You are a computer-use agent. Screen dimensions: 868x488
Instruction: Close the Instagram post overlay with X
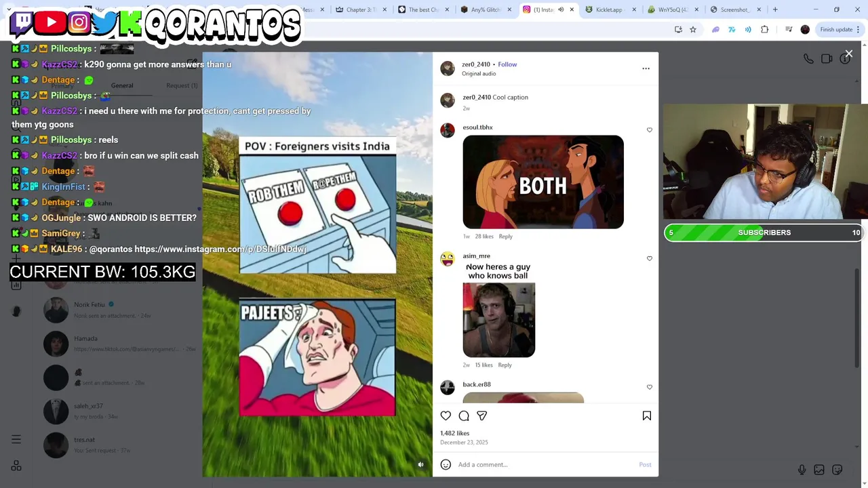coord(848,54)
